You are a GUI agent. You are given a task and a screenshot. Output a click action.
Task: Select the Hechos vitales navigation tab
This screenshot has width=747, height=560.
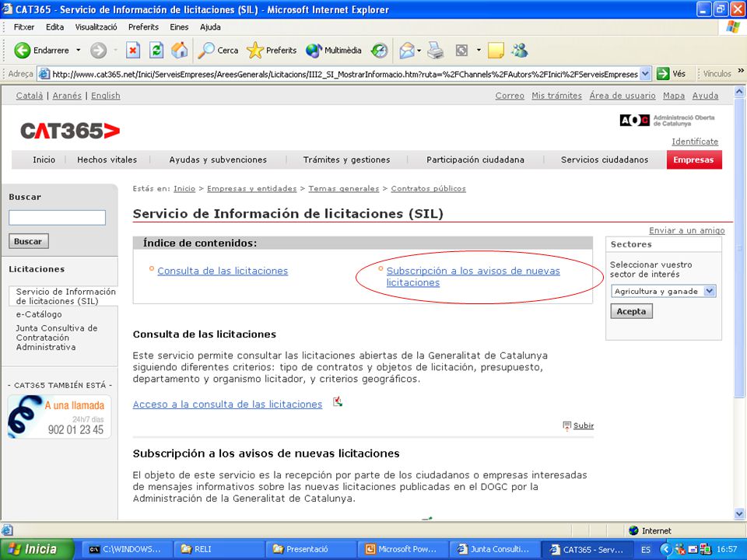click(x=107, y=159)
